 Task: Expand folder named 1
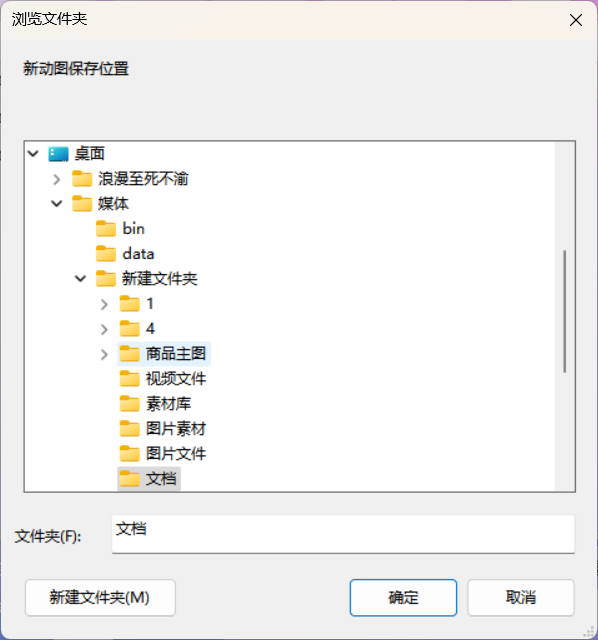point(104,304)
